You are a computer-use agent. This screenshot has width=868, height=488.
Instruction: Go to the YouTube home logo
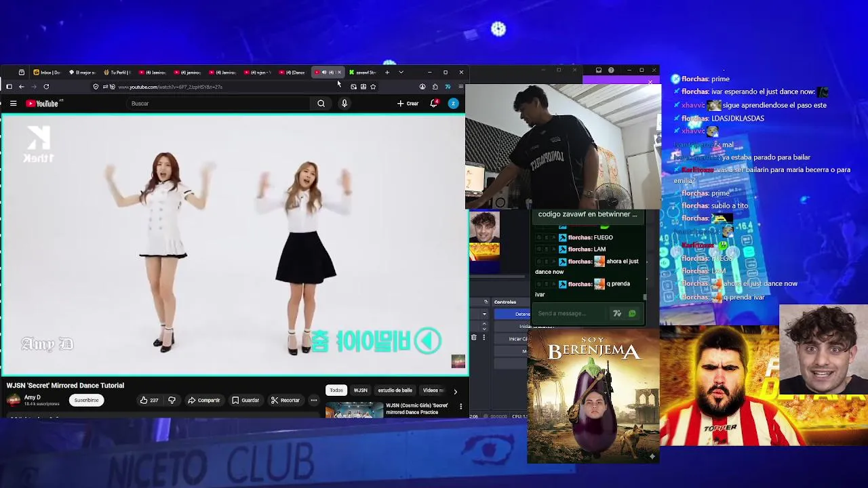click(x=42, y=104)
